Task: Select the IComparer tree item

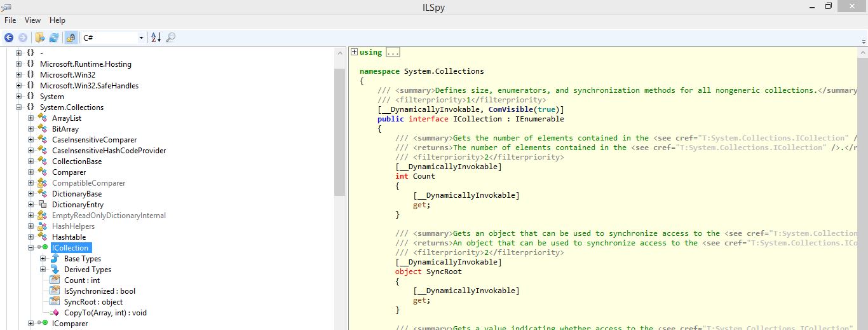Action: 70,323
